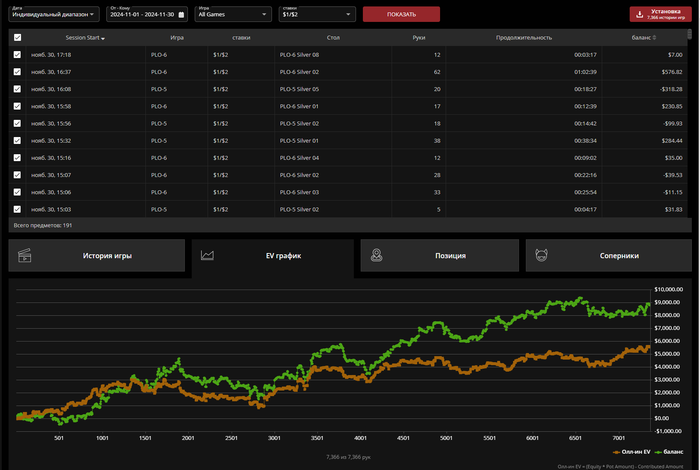Viewport: 700px width, 470px height.
Task: Toggle the select-all checkbox in the table header
Action: (17, 37)
